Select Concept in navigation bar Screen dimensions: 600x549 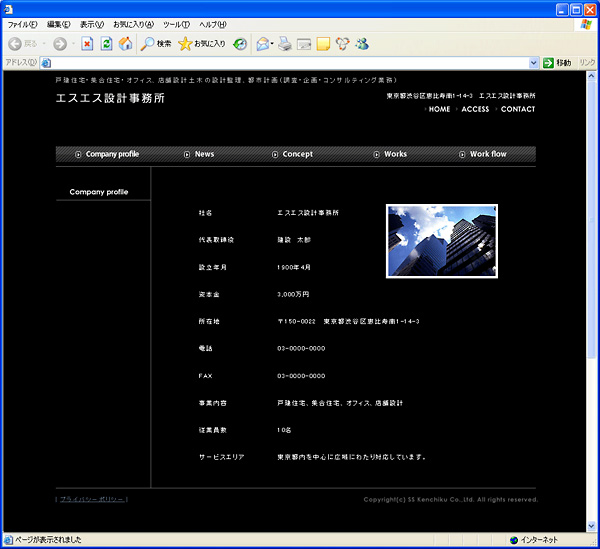click(x=293, y=154)
